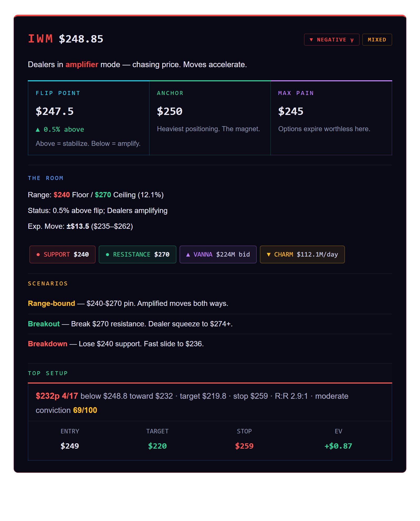Open the Max Pain $245 card
The height and width of the screenshot is (521, 420).
click(331, 118)
